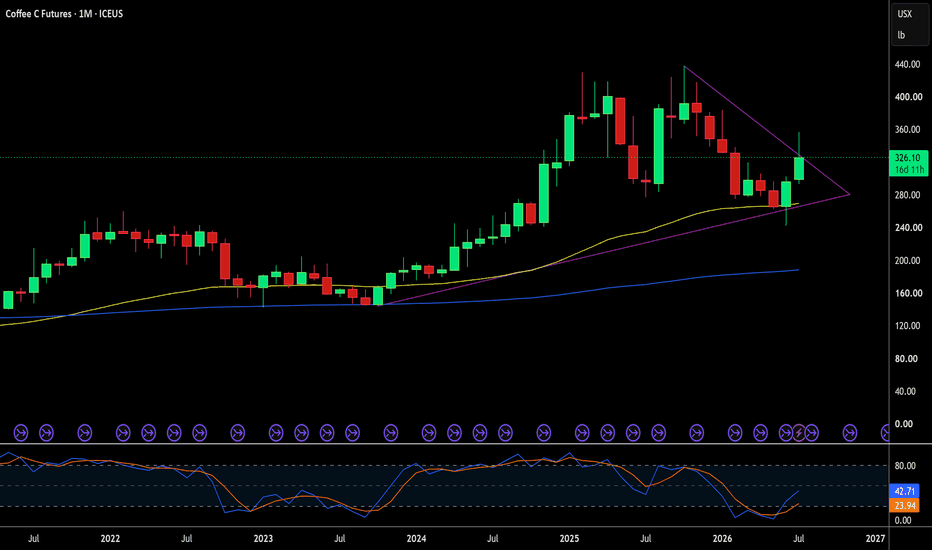Open the leftmost rollover event marker
The image size is (932, 550).
tap(21, 433)
